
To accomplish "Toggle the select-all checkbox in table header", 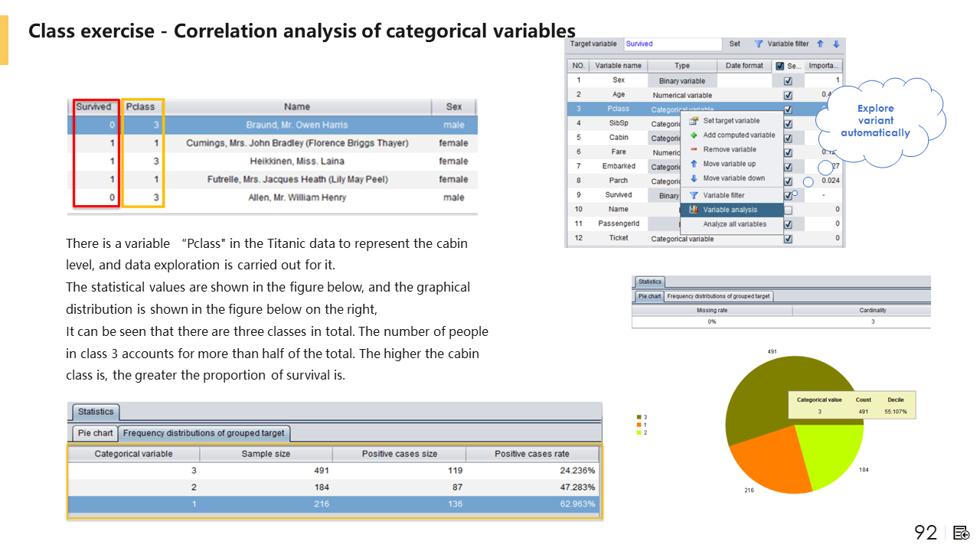I will (x=779, y=66).
